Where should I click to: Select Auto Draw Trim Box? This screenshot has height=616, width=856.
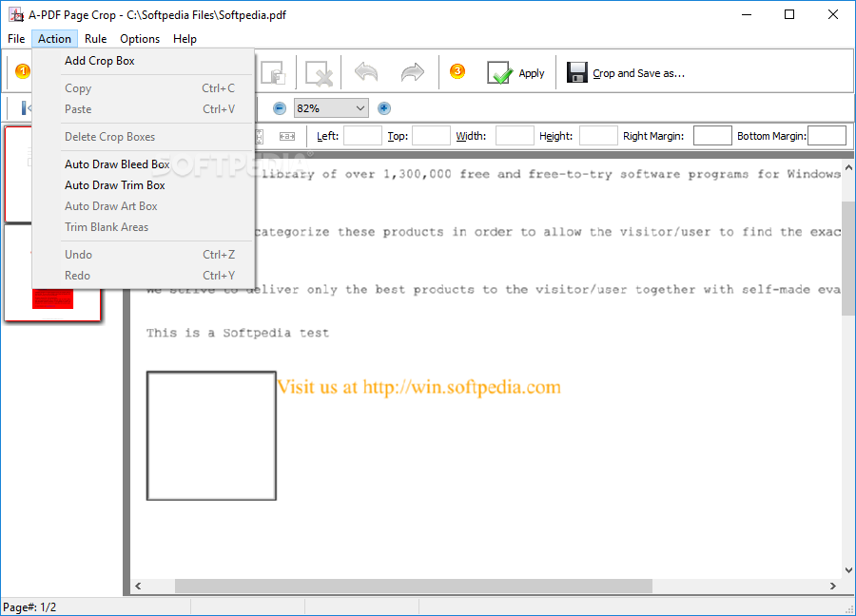(x=144, y=185)
